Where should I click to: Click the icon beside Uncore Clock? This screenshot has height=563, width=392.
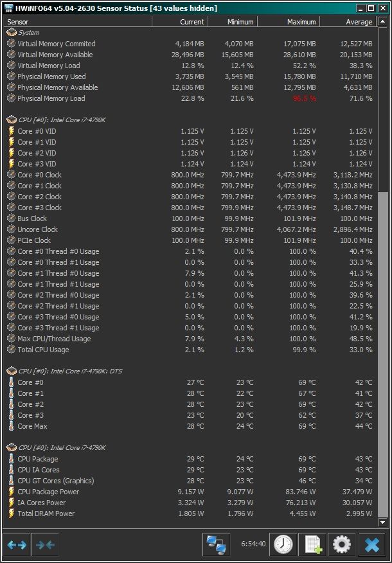point(12,229)
